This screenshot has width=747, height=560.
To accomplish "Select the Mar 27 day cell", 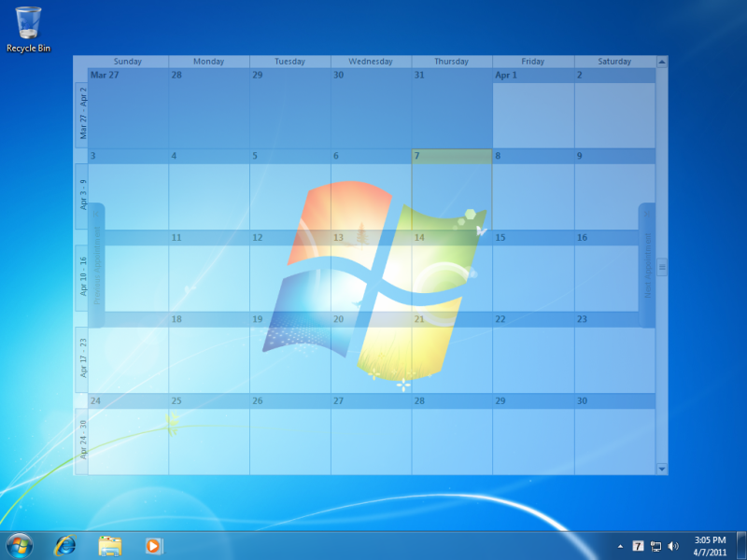I will pos(128,108).
